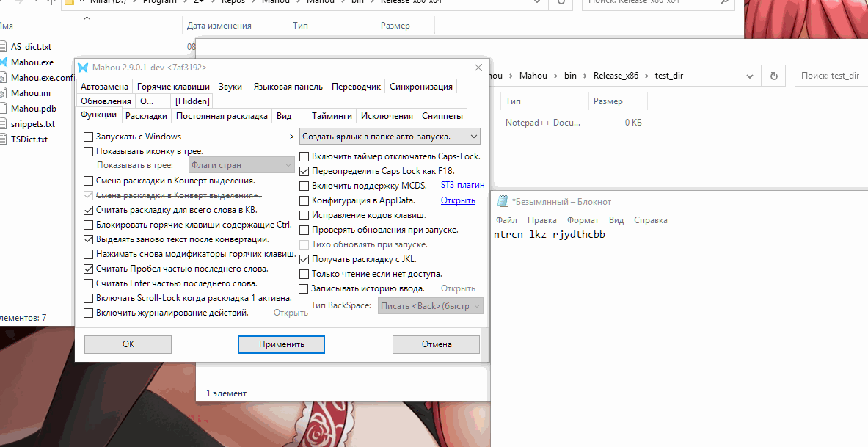Open Синхронизация tab
This screenshot has width=868, height=447.
420,87
